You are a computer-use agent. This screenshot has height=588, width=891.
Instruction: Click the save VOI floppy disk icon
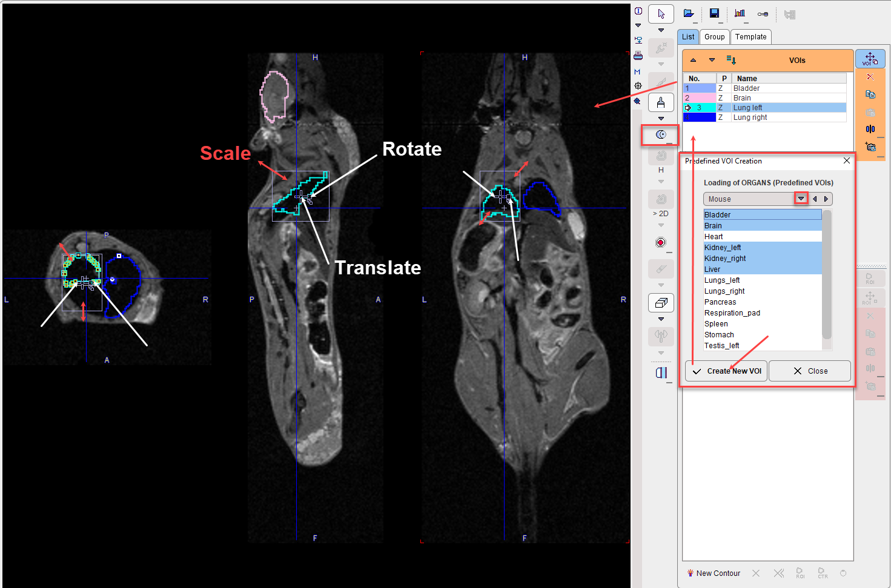714,14
